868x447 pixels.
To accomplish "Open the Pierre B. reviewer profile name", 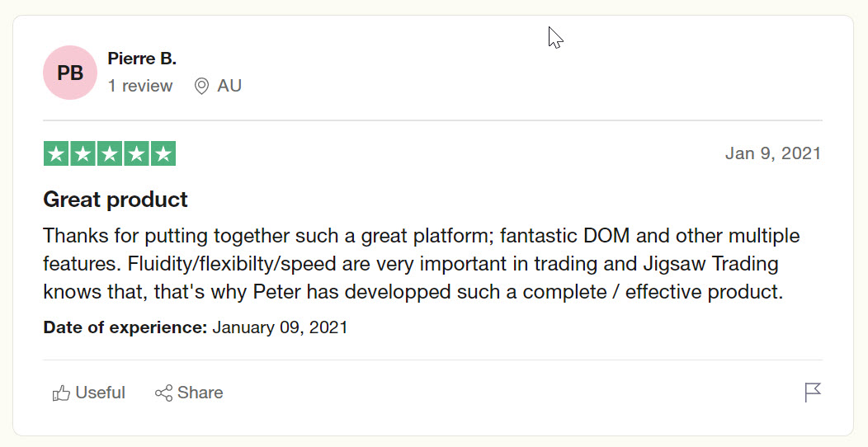I will click(x=142, y=58).
